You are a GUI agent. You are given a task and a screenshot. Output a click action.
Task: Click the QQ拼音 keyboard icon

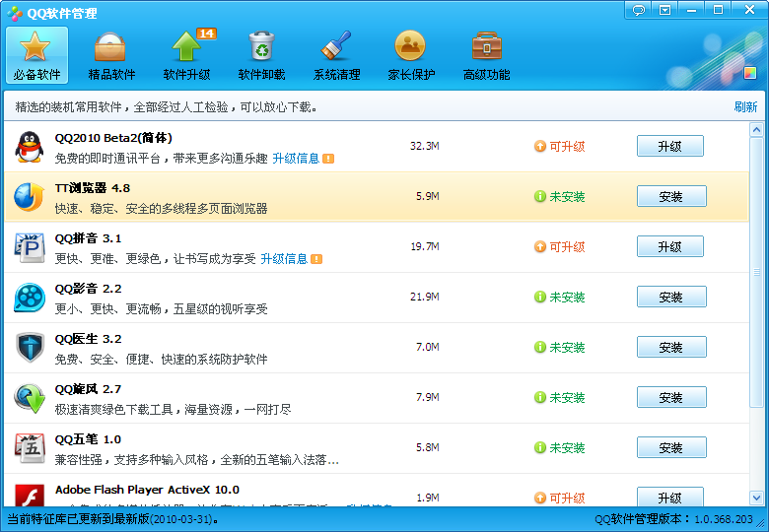pyautogui.click(x=30, y=247)
